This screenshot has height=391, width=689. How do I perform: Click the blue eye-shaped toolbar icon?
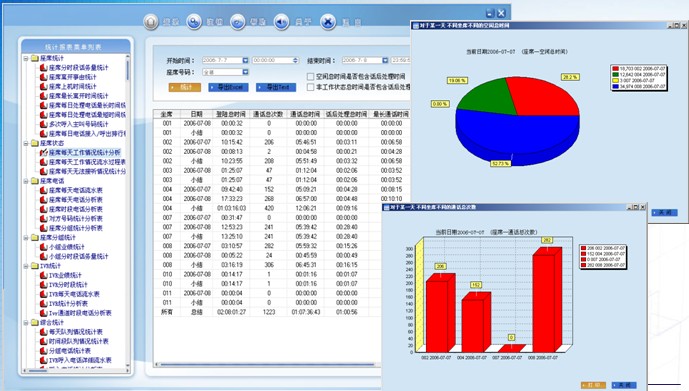[x=238, y=22]
